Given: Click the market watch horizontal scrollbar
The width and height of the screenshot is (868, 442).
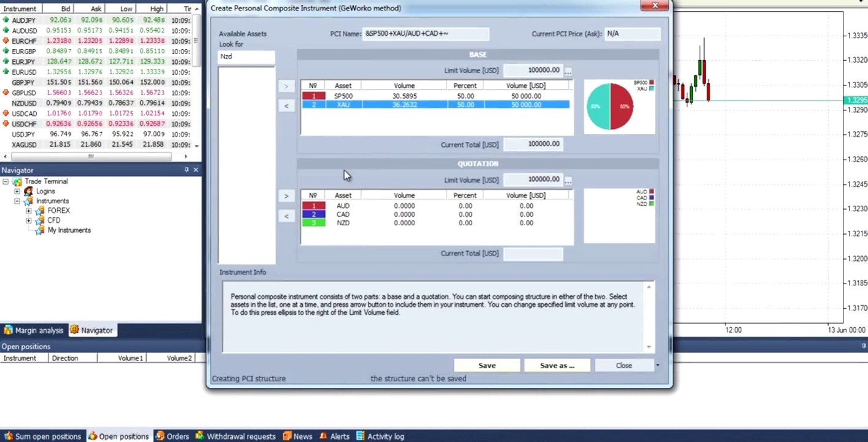Looking at the screenshot, I should (x=90, y=156).
